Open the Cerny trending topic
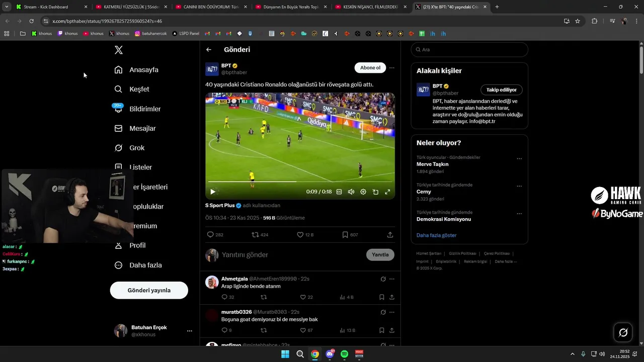This screenshot has width=644, height=362. 424,192
